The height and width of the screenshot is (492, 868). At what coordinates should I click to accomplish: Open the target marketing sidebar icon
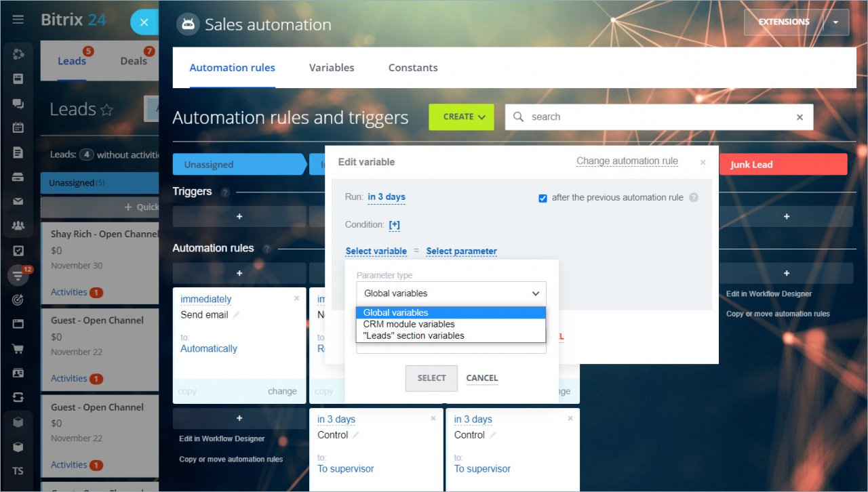(18, 300)
